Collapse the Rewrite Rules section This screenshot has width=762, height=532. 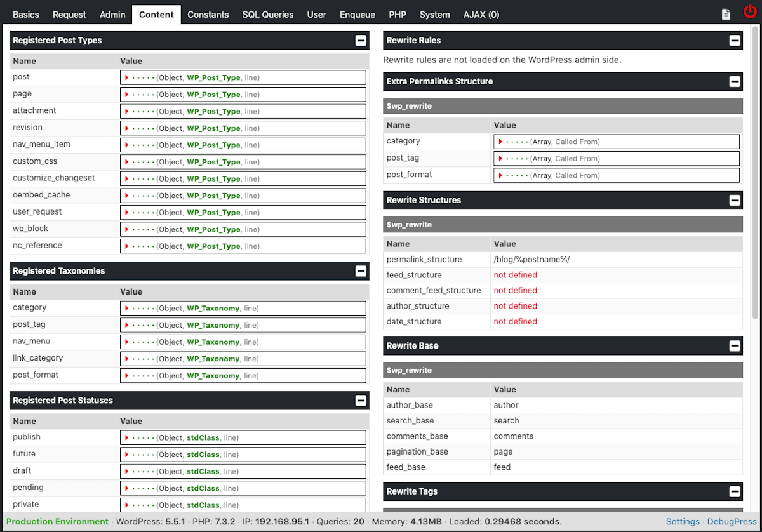735,41
